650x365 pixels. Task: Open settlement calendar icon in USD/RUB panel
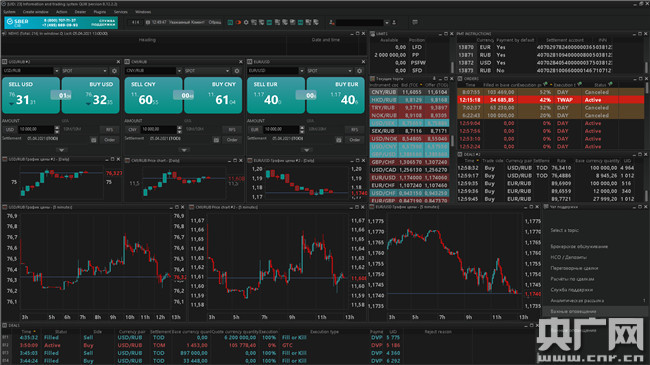(x=94, y=140)
